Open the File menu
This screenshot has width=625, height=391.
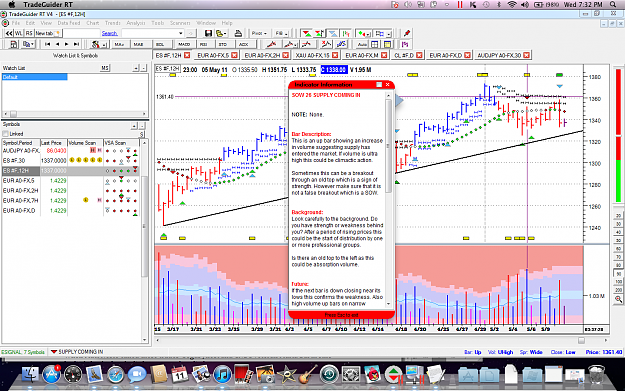16,23
